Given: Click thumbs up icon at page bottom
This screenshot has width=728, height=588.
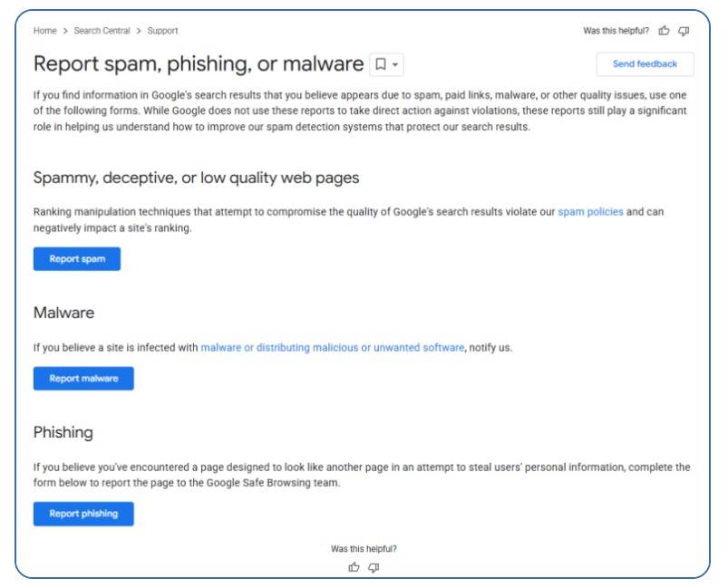Looking at the screenshot, I should point(354,567).
